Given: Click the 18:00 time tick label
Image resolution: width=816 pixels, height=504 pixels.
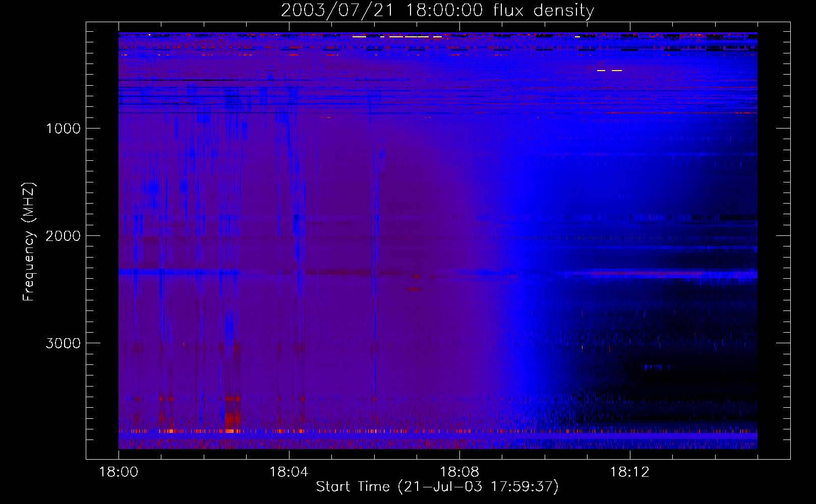Looking at the screenshot, I should point(119,472).
